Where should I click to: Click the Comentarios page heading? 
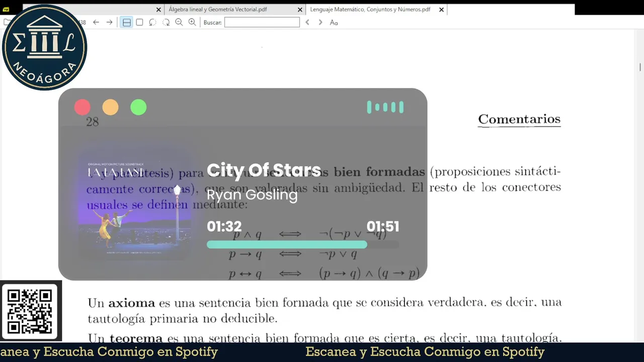point(519,119)
